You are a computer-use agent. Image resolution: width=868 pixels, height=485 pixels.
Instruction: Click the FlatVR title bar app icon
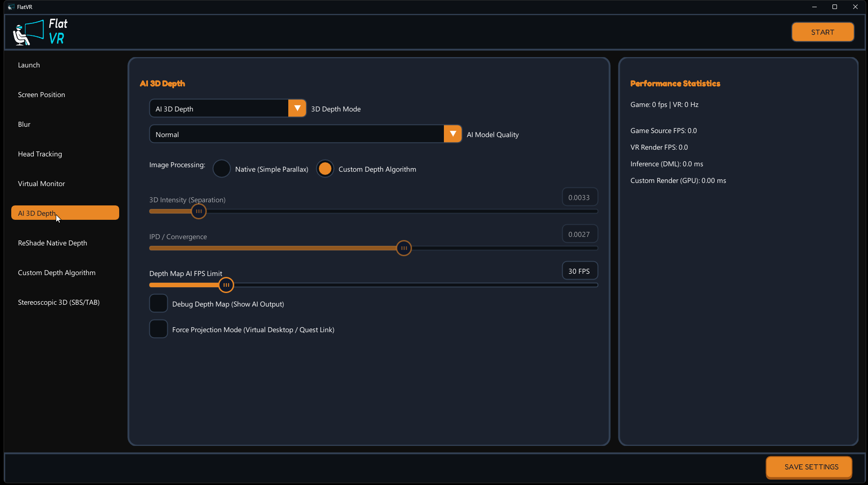11,7
